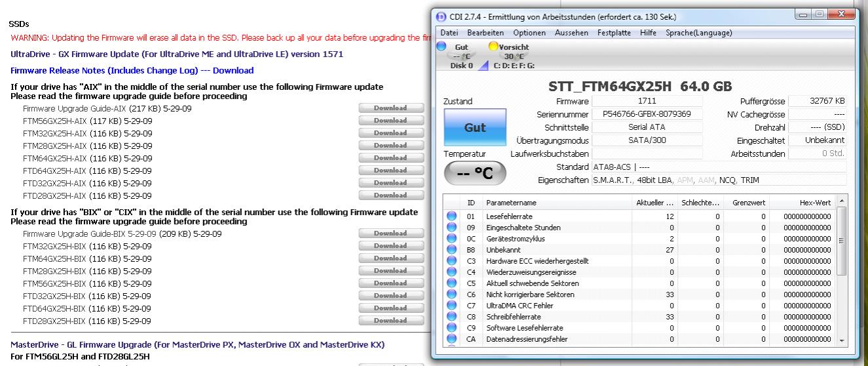Open the Festplatte menu
868x366 pixels.
tap(614, 33)
